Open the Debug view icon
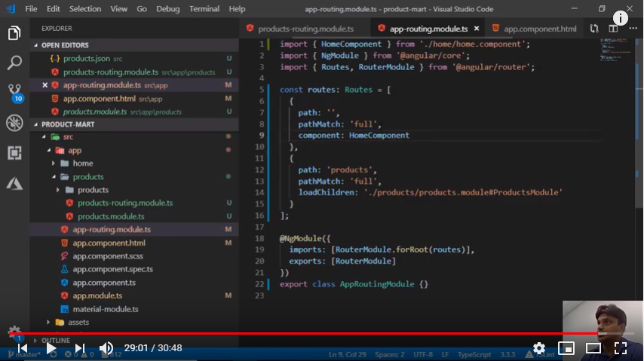 [14, 123]
